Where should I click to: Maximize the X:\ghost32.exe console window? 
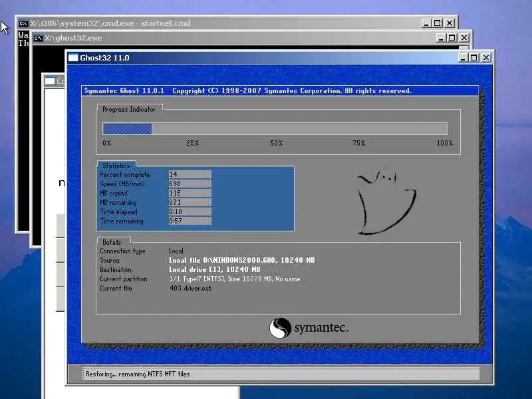pos(452,38)
